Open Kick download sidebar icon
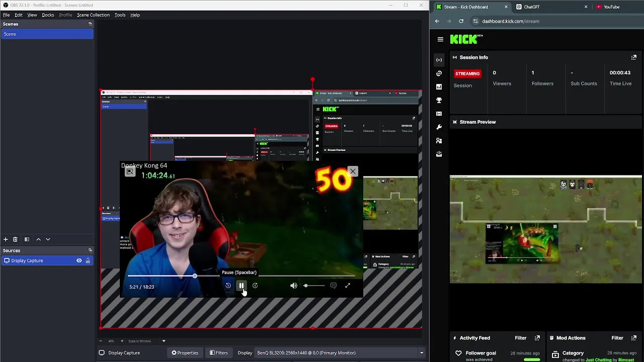This screenshot has height=362, width=644. click(x=439, y=154)
